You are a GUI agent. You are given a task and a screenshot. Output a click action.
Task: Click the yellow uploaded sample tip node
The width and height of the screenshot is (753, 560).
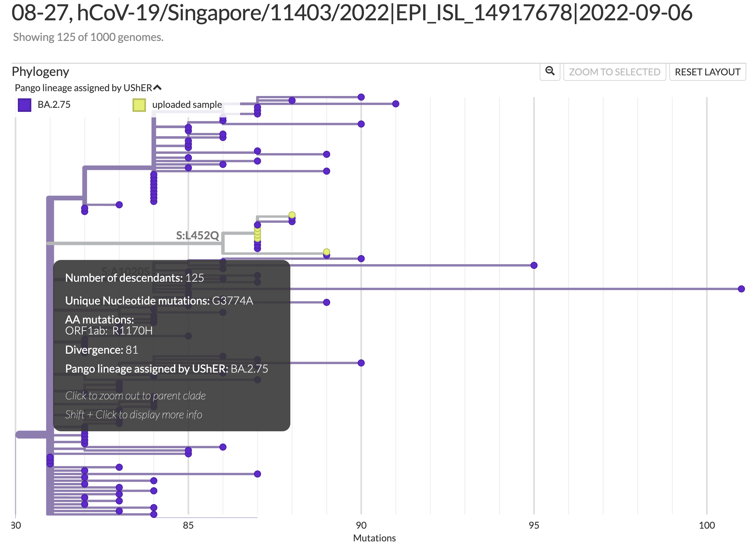click(292, 214)
